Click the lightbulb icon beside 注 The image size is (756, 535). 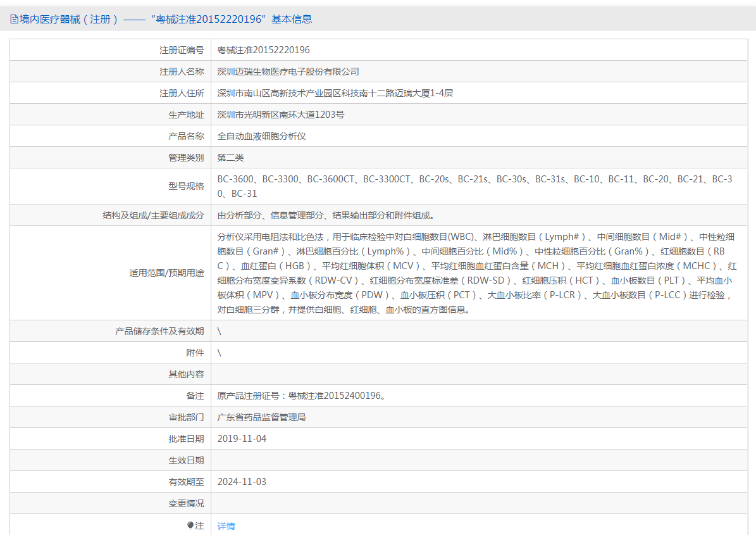[190, 526]
